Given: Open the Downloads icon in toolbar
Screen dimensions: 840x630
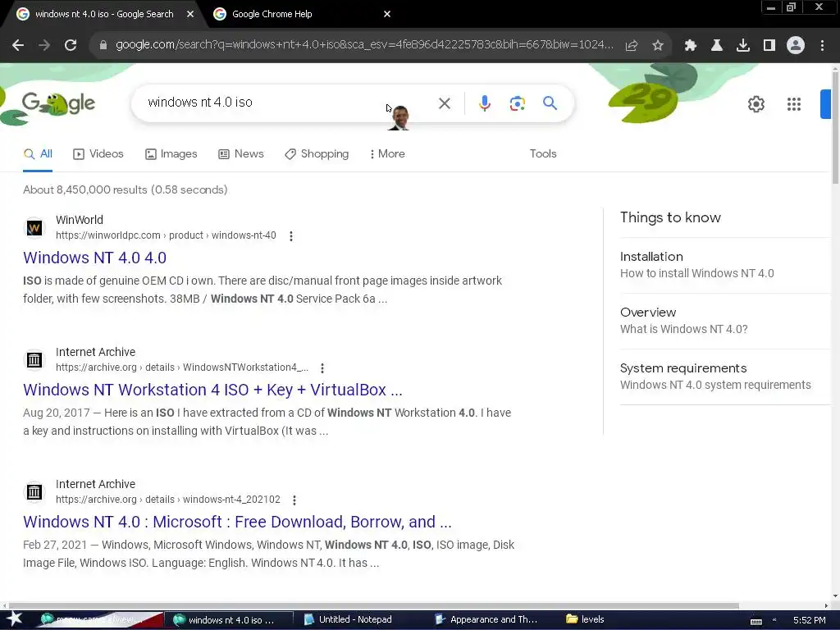Looking at the screenshot, I should 743,46.
